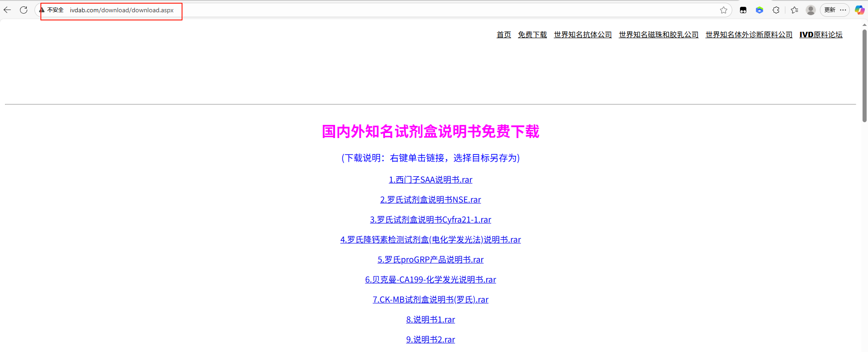The image size is (868, 352).
Task: Open 世界知名体外诊断原料公司 navigation link
Action: [x=749, y=35]
